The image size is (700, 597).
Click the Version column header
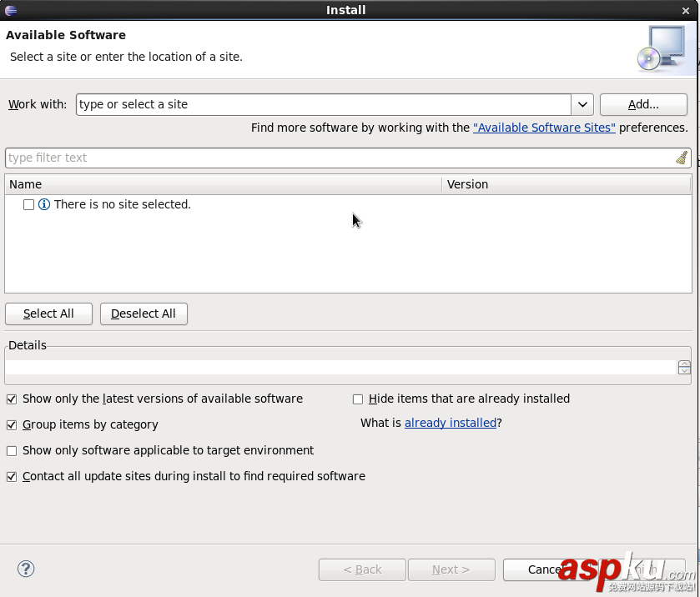tap(567, 184)
